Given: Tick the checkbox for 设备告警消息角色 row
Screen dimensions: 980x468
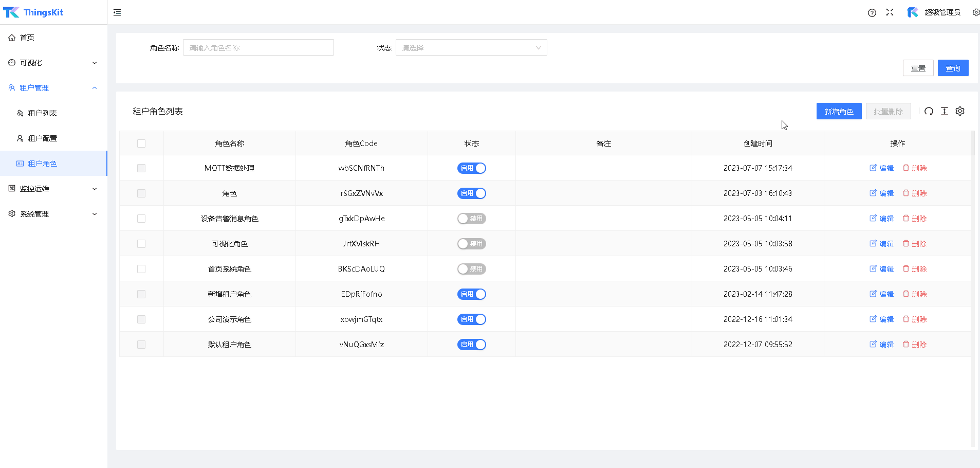Looking at the screenshot, I should point(141,219).
